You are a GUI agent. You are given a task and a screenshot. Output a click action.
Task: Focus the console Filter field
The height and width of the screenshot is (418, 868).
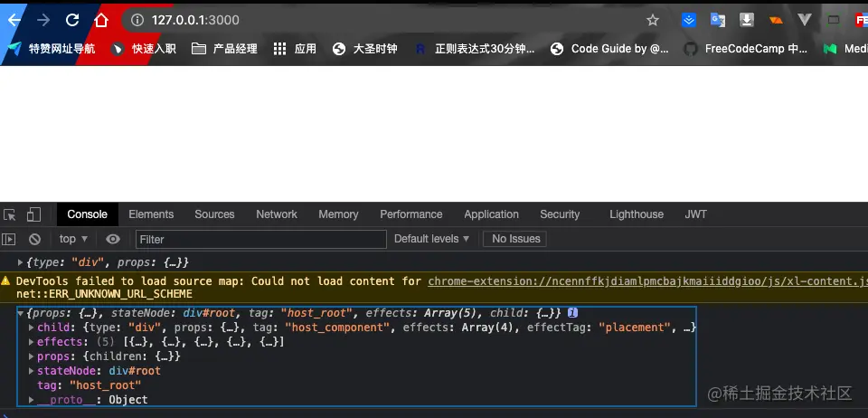(260, 239)
